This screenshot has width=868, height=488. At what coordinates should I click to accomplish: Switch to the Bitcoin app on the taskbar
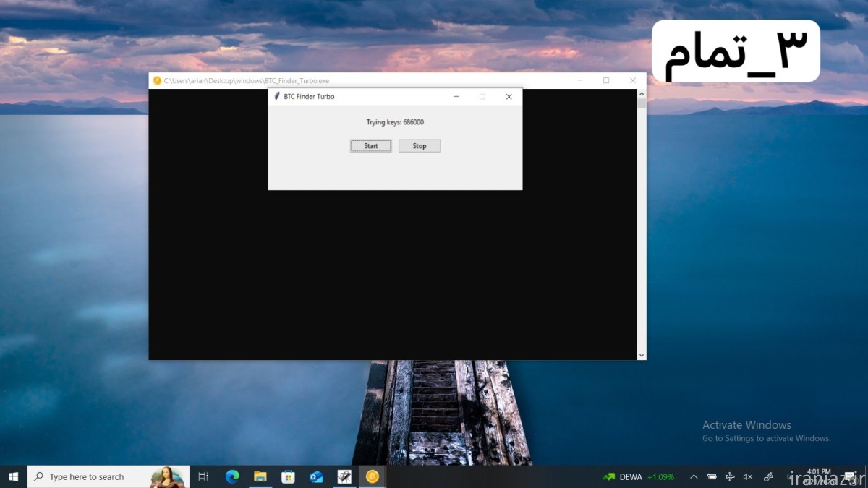[373, 476]
